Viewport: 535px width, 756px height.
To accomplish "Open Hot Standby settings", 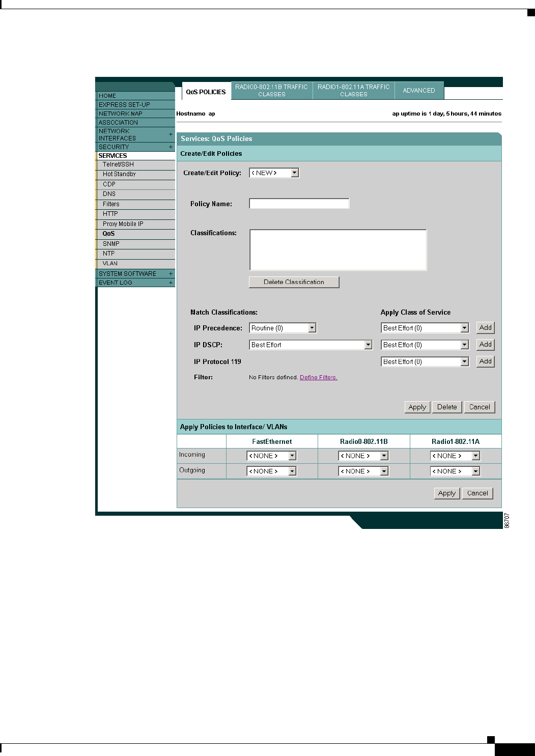I will (135, 174).
